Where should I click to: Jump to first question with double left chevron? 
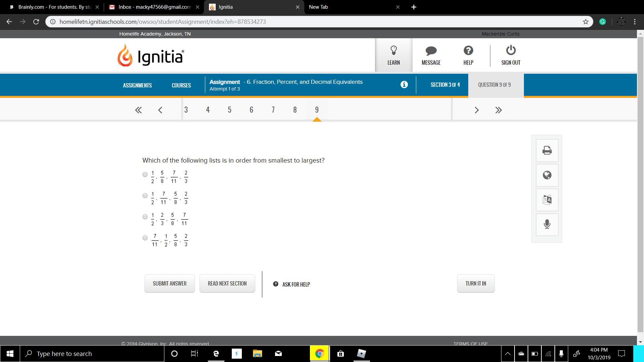(138, 110)
